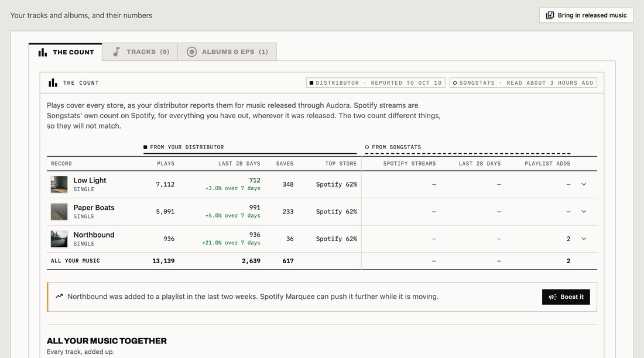Click the music note icon on Tracks tab
Image resolution: width=644 pixels, height=358 pixels.
[117, 51]
